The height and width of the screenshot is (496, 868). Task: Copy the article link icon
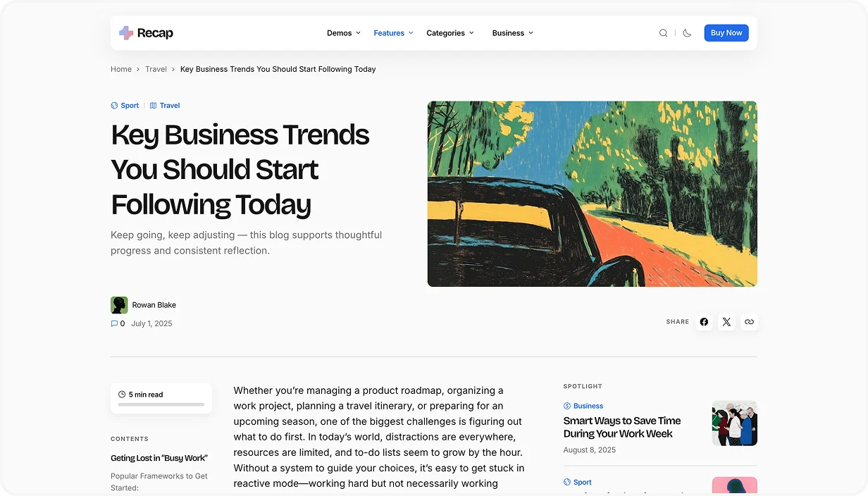[749, 322]
